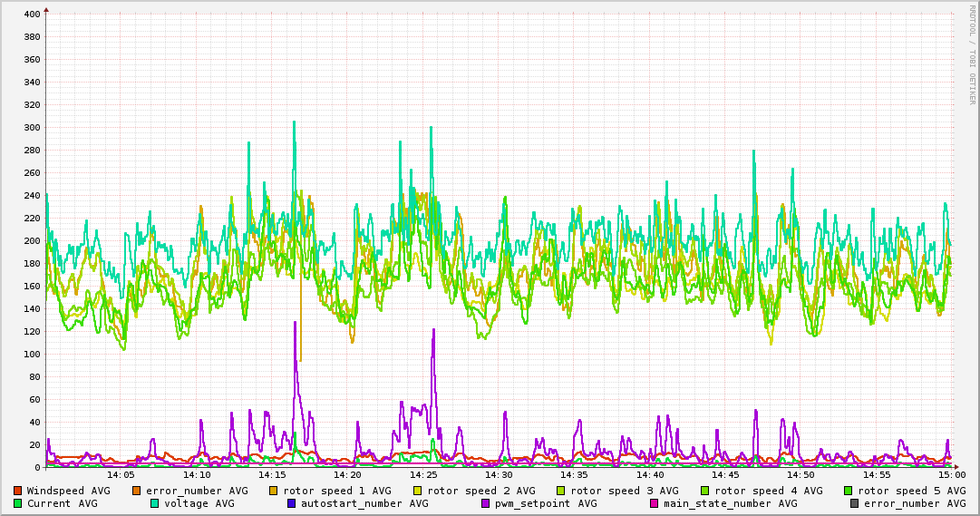
Task: Click the rotor speed 4 AVG legend text
Action: 768,491
